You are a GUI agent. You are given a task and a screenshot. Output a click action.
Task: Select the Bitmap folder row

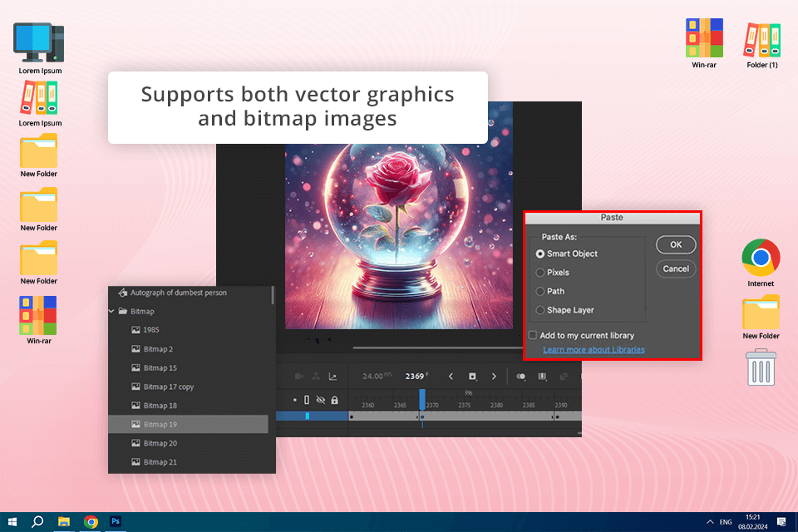tap(189, 311)
